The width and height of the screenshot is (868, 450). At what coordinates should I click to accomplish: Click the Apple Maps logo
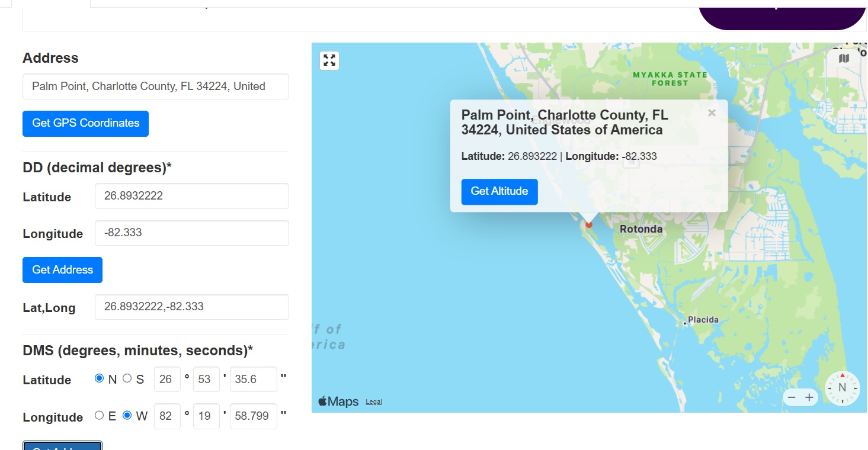338,401
